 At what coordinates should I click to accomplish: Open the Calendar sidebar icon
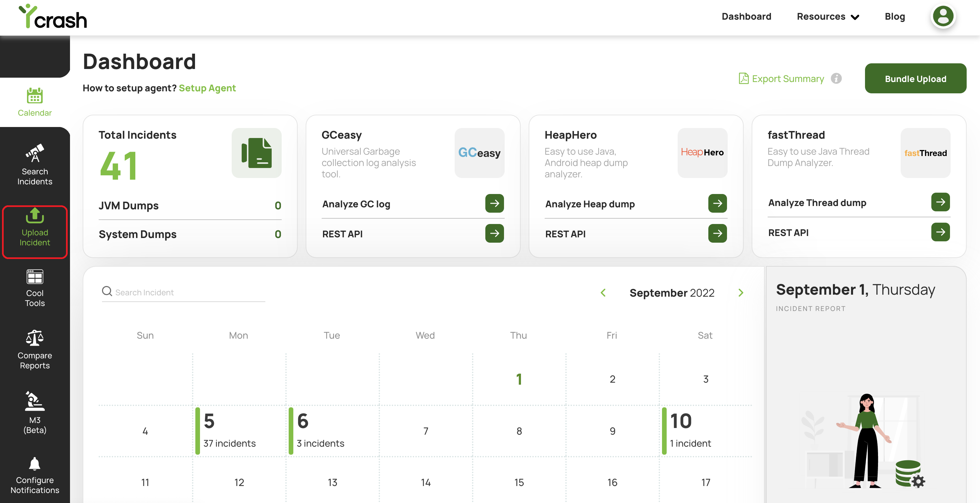(x=35, y=96)
